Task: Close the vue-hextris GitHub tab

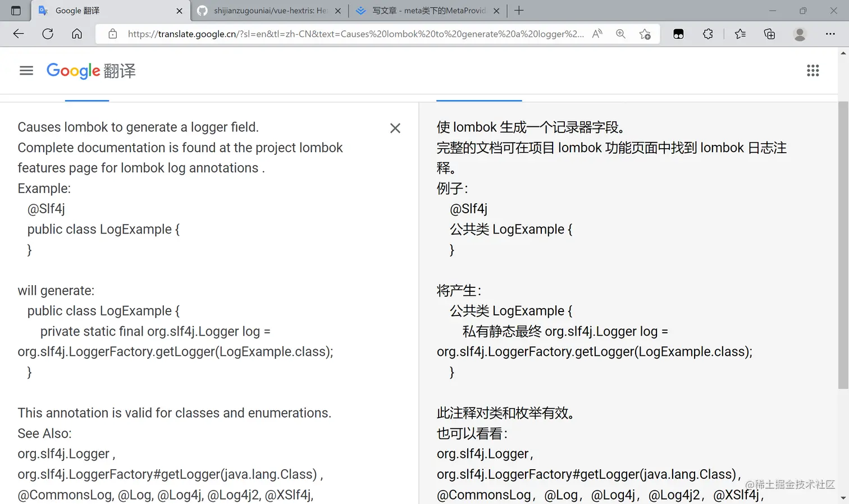Action: [338, 11]
